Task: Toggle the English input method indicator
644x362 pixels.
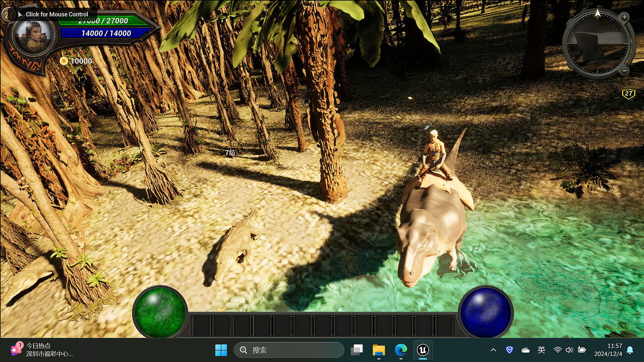Action: pos(541,350)
